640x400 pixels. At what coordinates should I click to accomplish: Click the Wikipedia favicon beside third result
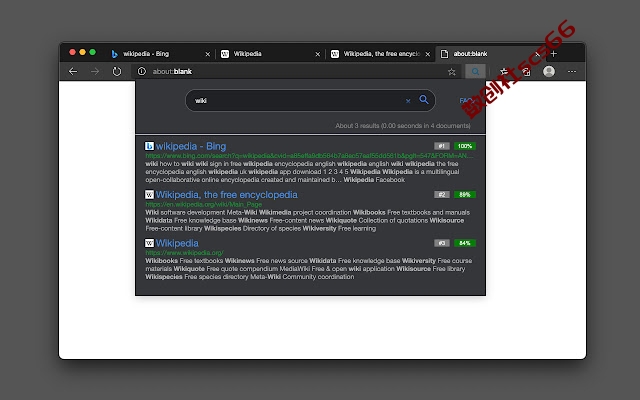(x=149, y=243)
